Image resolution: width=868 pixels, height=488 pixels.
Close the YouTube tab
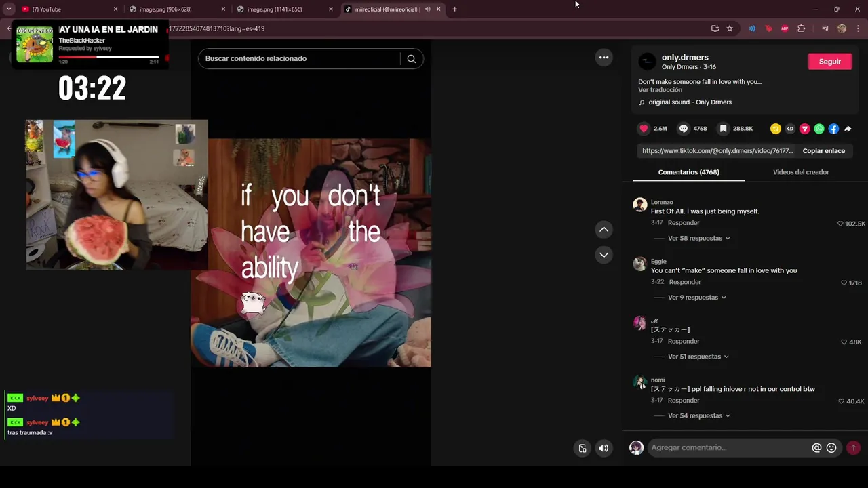(x=115, y=9)
